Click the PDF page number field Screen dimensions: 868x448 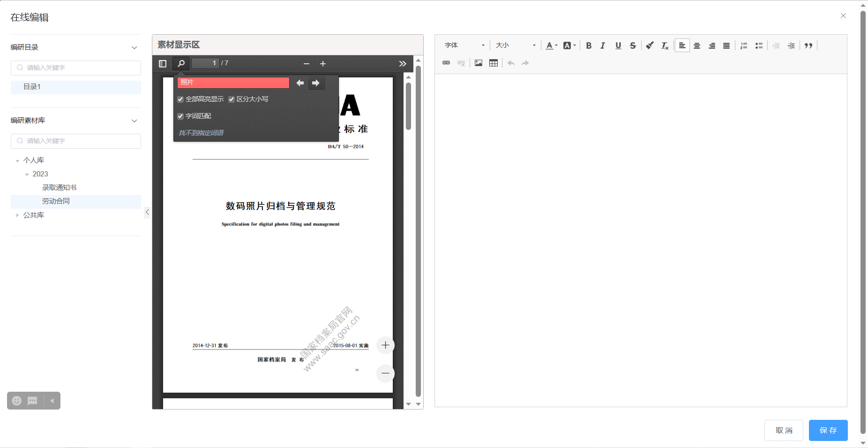(205, 63)
